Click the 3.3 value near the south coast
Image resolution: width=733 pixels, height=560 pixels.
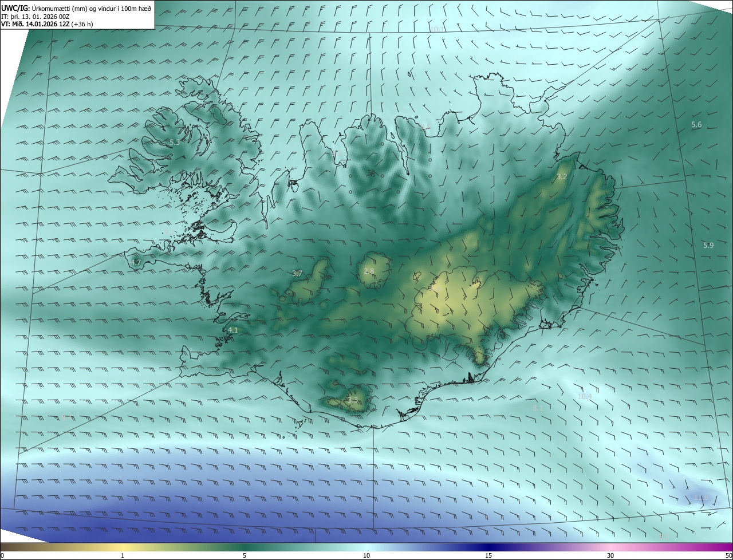pos(353,400)
